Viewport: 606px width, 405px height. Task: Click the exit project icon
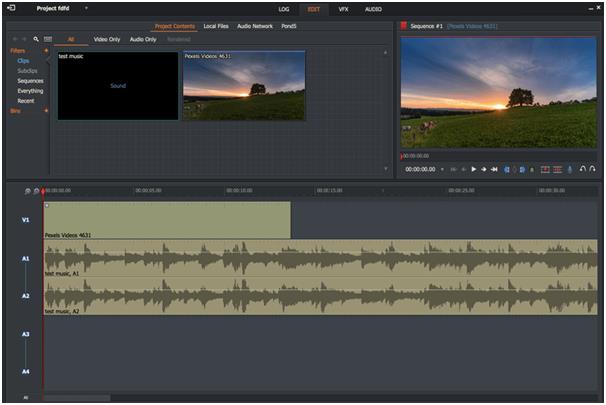click(x=11, y=8)
